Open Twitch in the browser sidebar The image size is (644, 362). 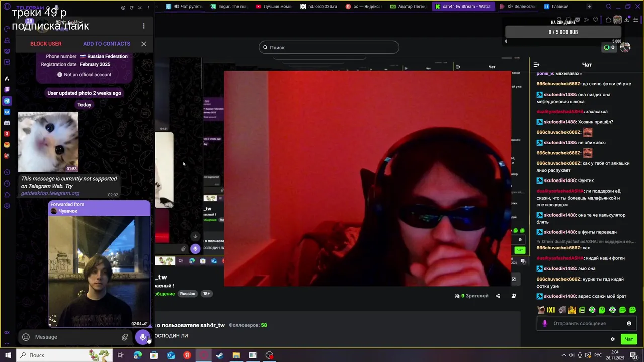[7, 89]
